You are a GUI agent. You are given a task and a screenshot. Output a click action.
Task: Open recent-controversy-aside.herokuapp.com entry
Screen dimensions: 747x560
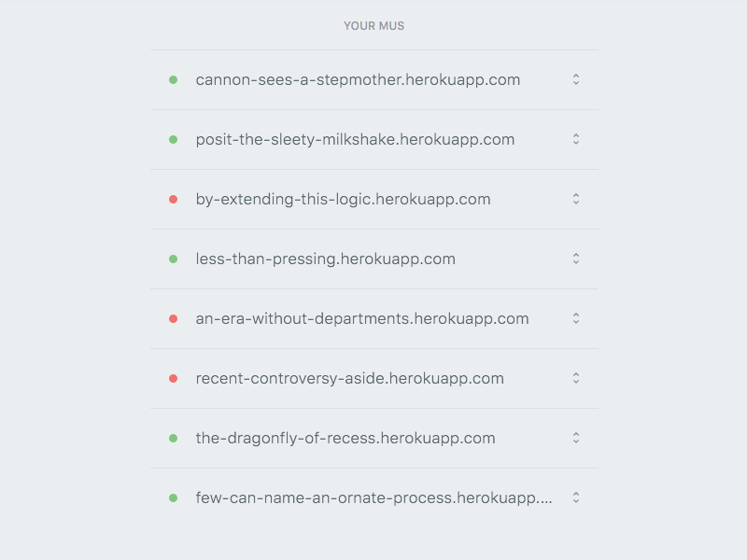click(x=349, y=379)
